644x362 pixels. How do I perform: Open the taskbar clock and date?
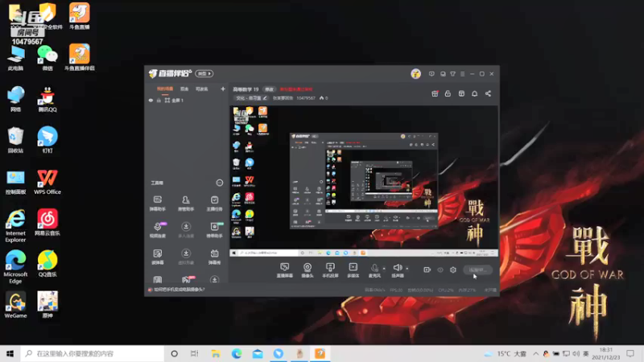click(x=606, y=353)
